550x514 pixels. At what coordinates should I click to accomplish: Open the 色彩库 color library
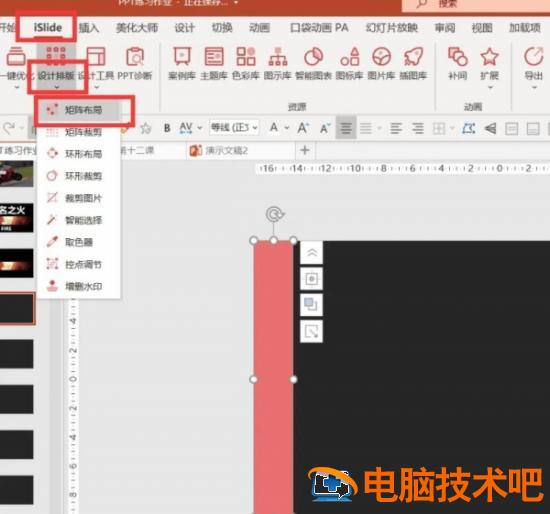pos(246,64)
